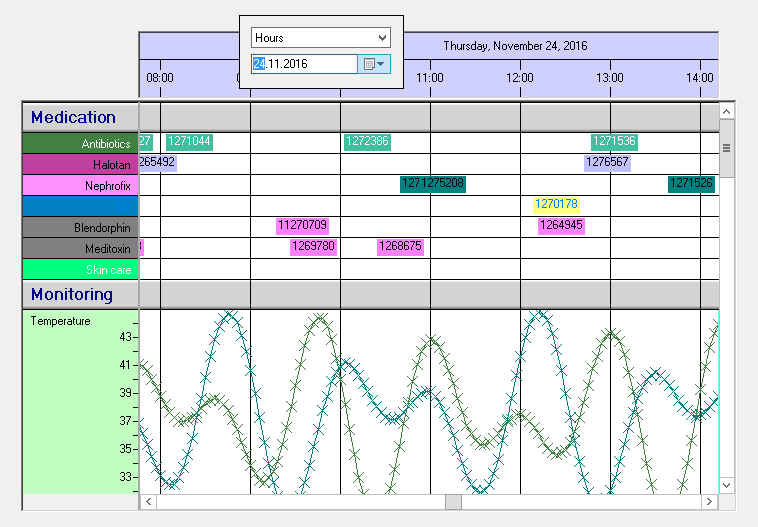This screenshot has height=527, width=758.
Task: Select the Meditoxin event 1268675
Action: (400, 247)
